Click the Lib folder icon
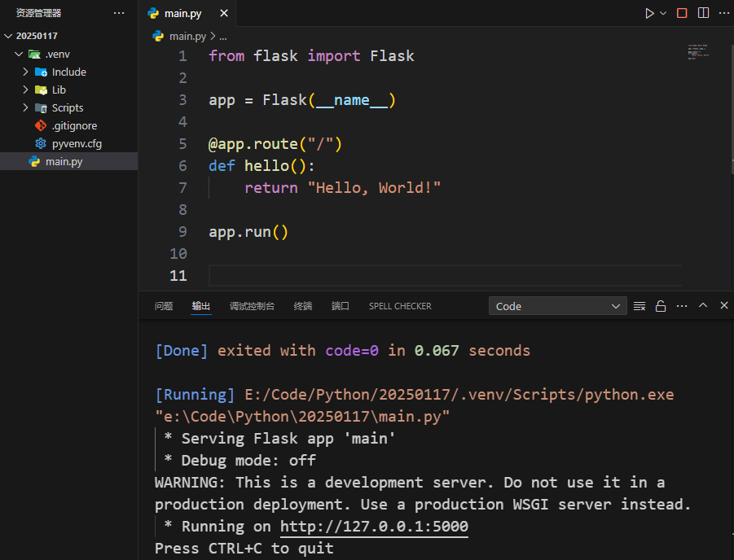The width and height of the screenshot is (734, 560). [42, 90]
